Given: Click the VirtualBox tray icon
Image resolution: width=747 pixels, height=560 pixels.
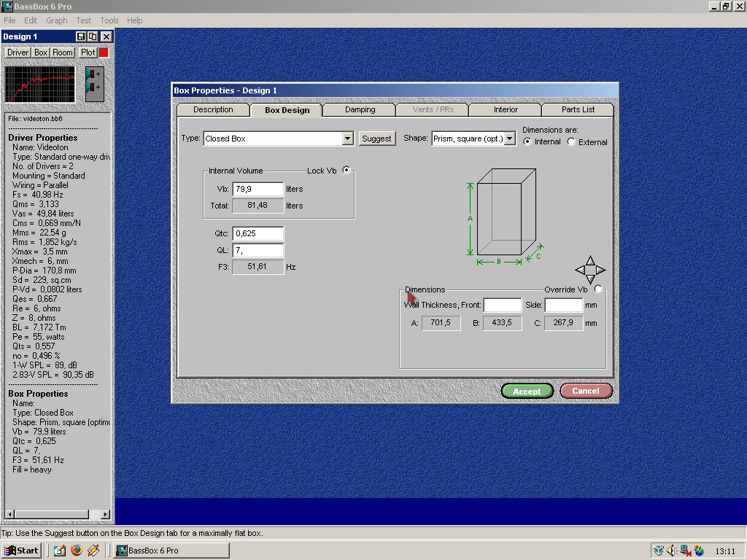Looking at the screenshot, I should click(659, 551).
